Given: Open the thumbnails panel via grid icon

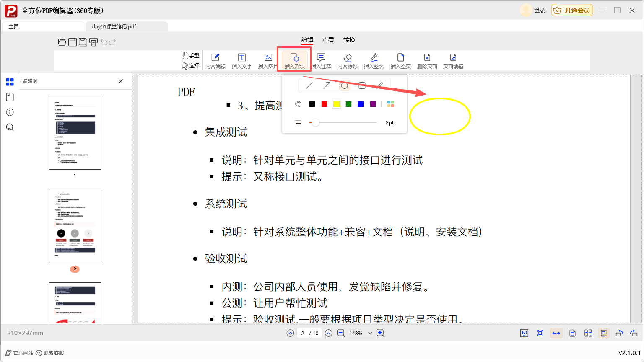Looking at the screenshot, I should click(x=10, y=82).
